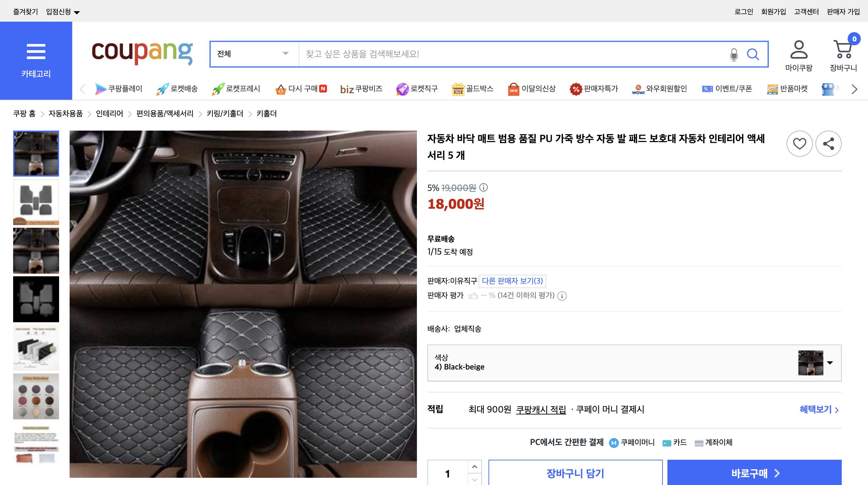The width and height of the screenshot is (868, 485).
Task: Click the thumbs-up seller rating icon
Action: pos(474,295)
